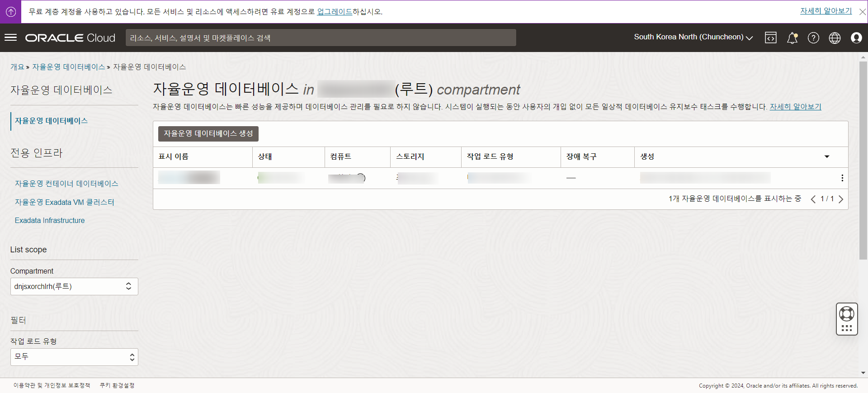Open the hamburger navigation menu
The width and height of the screenshot is (868, 393).
click(10, 38)
